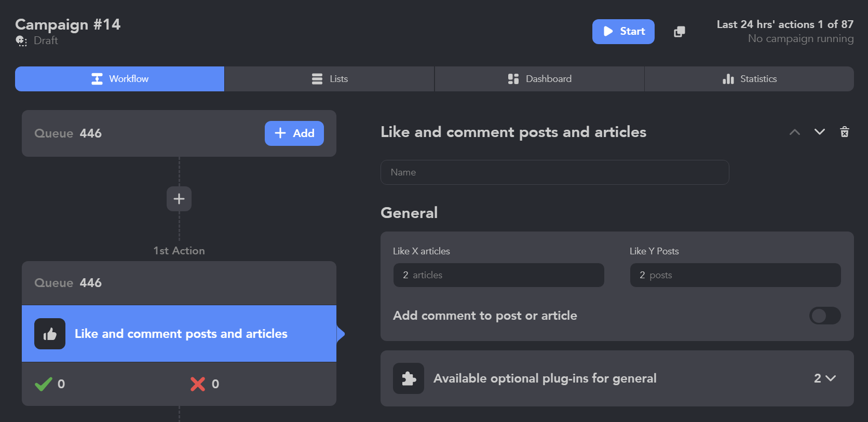This screenshot has height=422, width=868.
Task: Click the Draft status icon
Action: 21,41
